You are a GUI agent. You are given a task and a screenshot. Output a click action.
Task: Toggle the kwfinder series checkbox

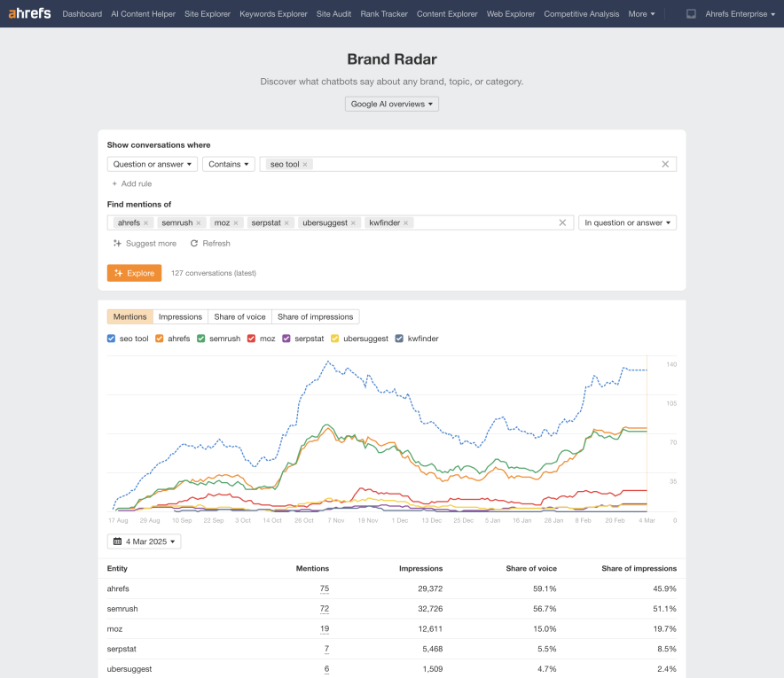click(399, 339)
